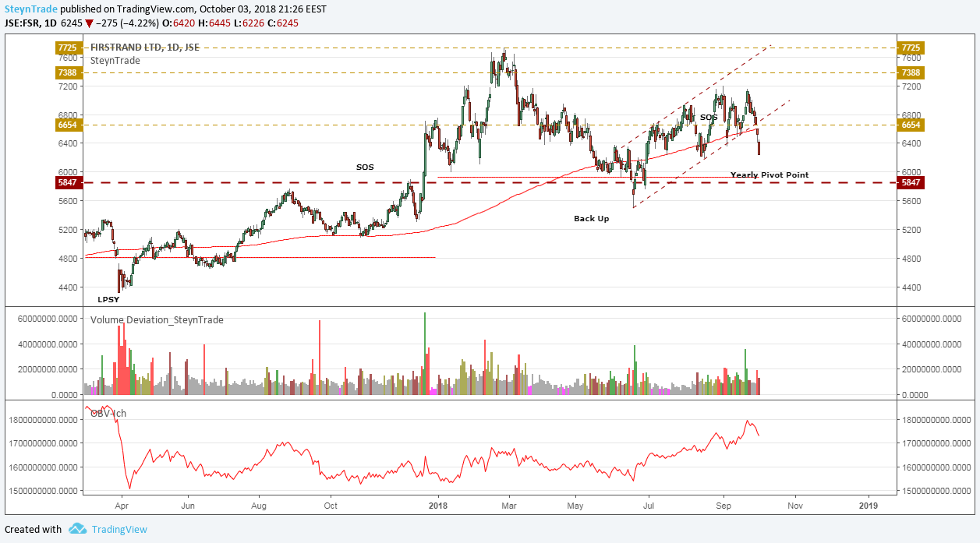Click the Jul date on time axis
The width and height of the screenshot is (980, 543).
(x=648, y=505)
